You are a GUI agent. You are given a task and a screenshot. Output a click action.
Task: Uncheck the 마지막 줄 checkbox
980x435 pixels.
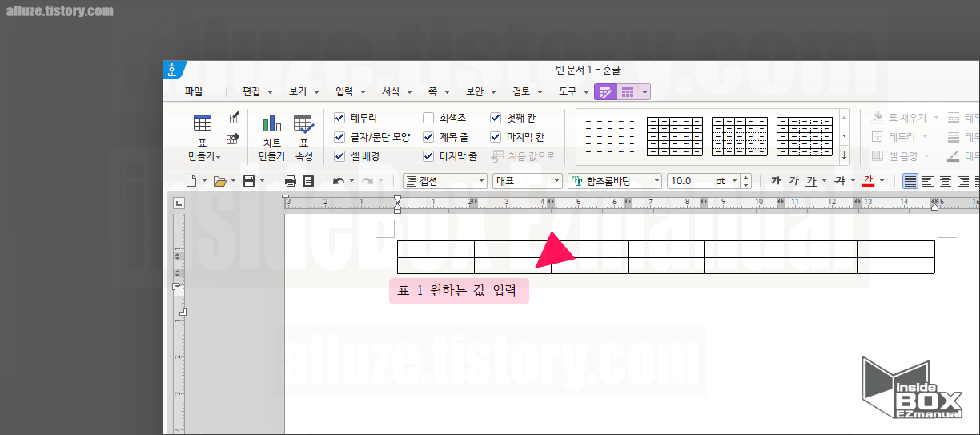(x=428, y=156)
